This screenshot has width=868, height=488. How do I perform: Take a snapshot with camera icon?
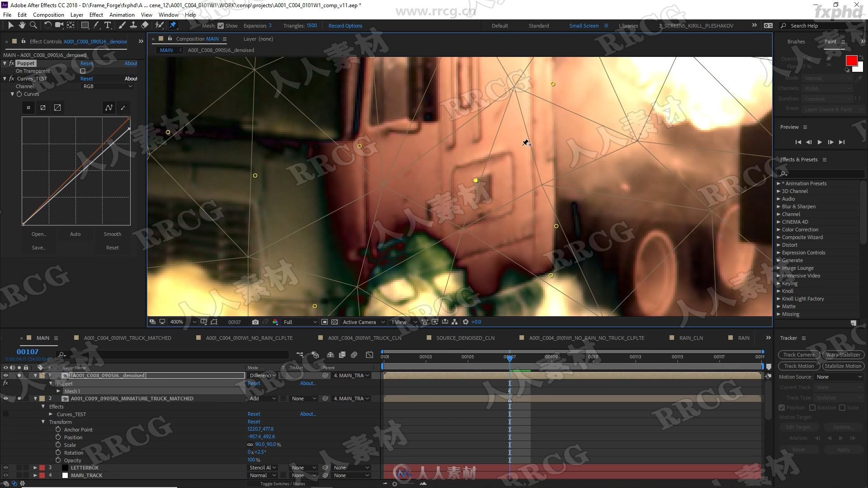(255, 322)
